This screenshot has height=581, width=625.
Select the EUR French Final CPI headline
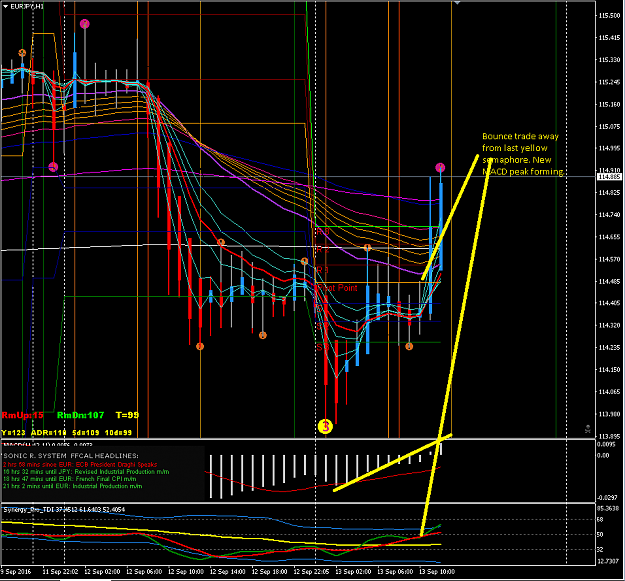70,479
